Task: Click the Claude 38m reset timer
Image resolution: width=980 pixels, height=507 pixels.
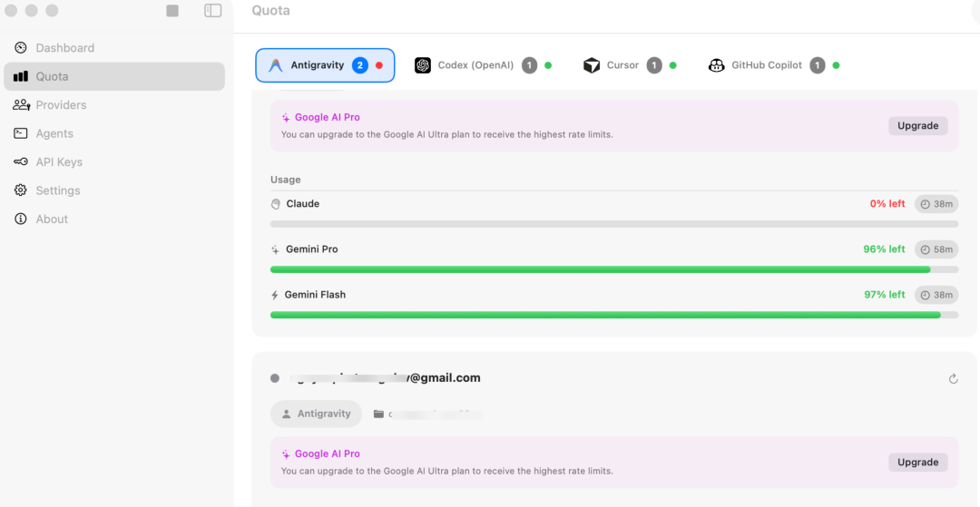Action: click(936, 203)
